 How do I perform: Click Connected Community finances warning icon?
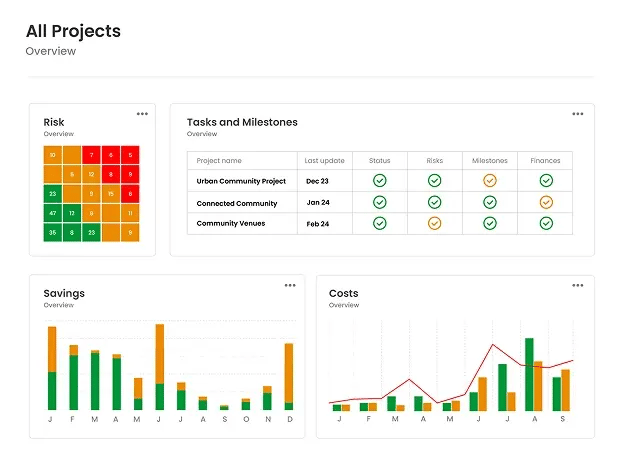click(x=546, y=202)
